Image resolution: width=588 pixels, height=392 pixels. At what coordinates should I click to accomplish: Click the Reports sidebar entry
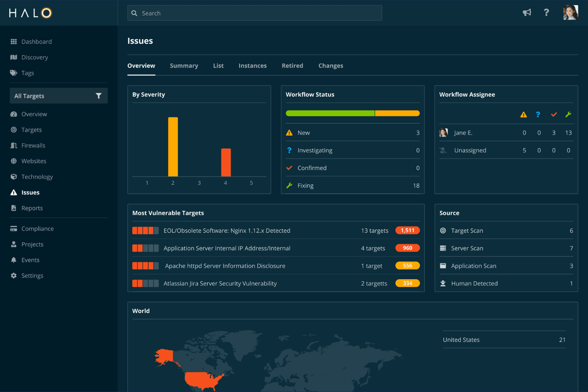point(32,208)
